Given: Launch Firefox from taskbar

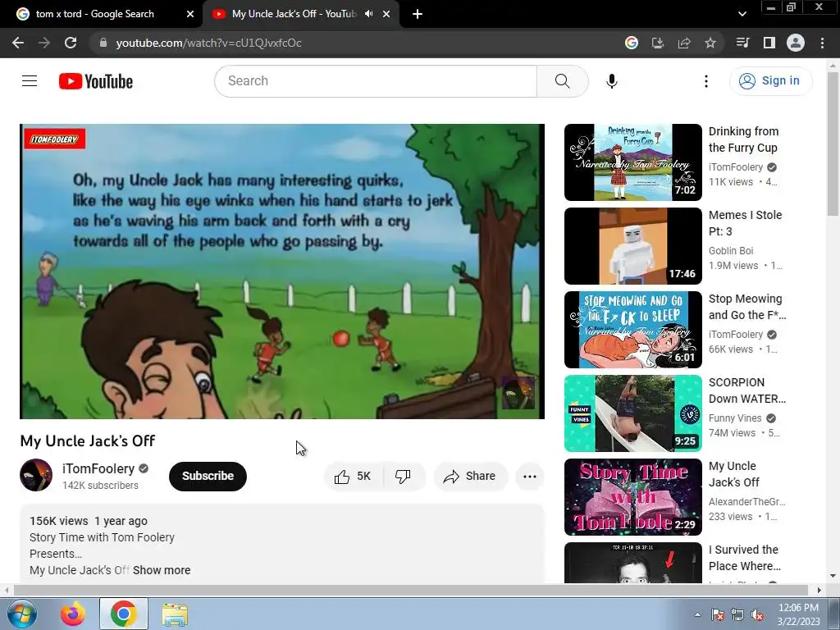Looking at the screenshot, I should tap(72, 614).
